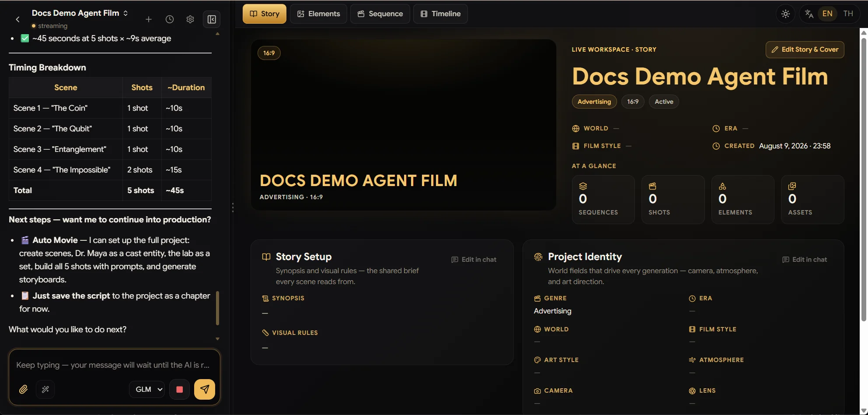Go back using the left chevron arrow

point(17,19)
